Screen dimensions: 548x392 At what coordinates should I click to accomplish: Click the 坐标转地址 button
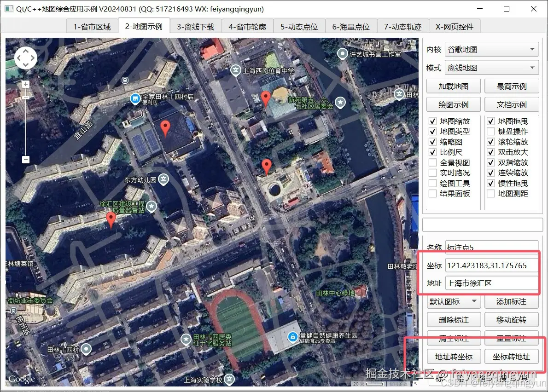(513, 356)
